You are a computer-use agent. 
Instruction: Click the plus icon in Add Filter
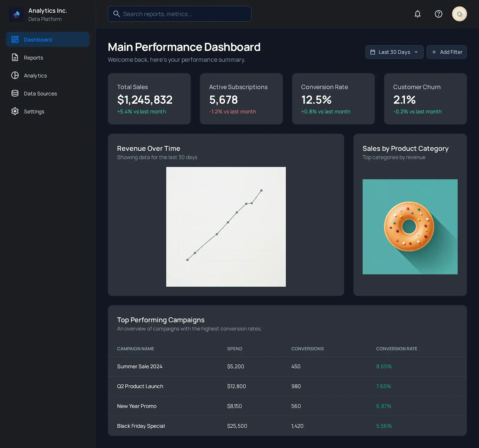click(x=434, y=52)
